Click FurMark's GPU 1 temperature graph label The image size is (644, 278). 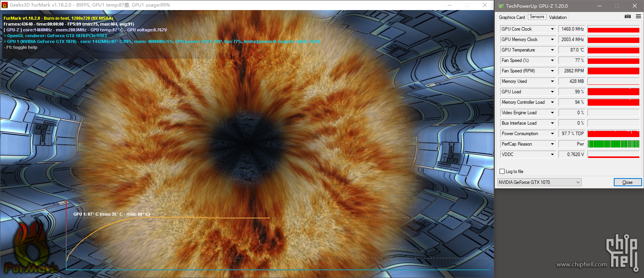click(x=112, y=214)
